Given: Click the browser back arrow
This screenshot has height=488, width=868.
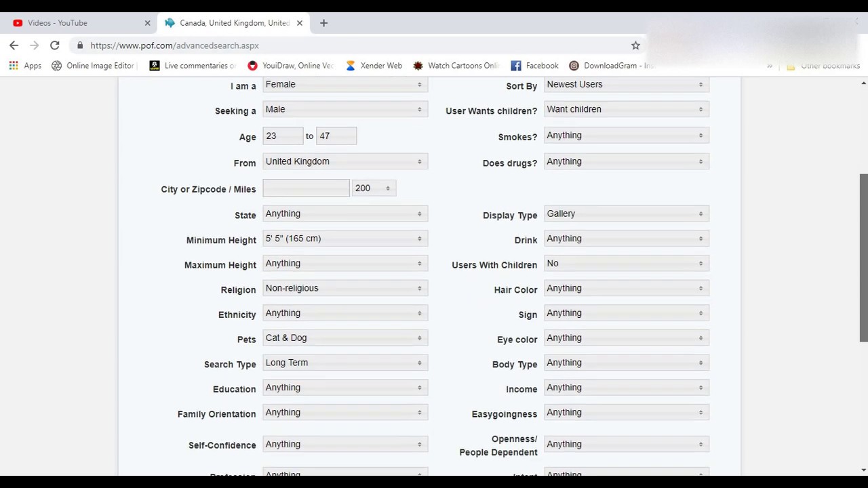Looking at the screenshot, I should [14, 45].
